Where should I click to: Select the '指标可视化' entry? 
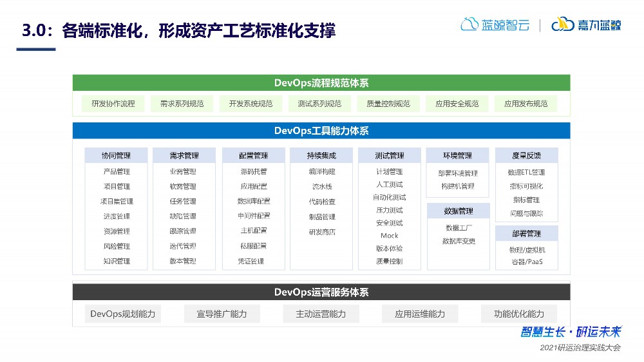tap(527, 186)
